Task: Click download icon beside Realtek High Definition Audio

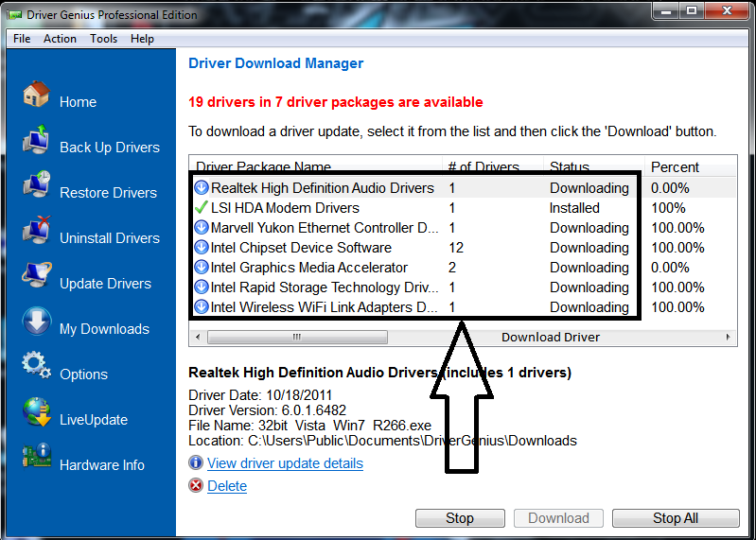Action: 201,187
